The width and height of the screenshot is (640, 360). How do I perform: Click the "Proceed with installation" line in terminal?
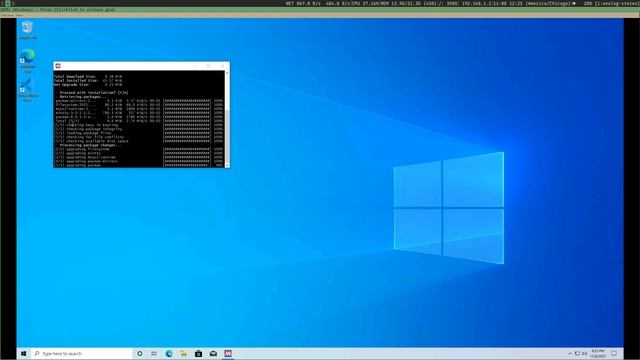[94, 93]
